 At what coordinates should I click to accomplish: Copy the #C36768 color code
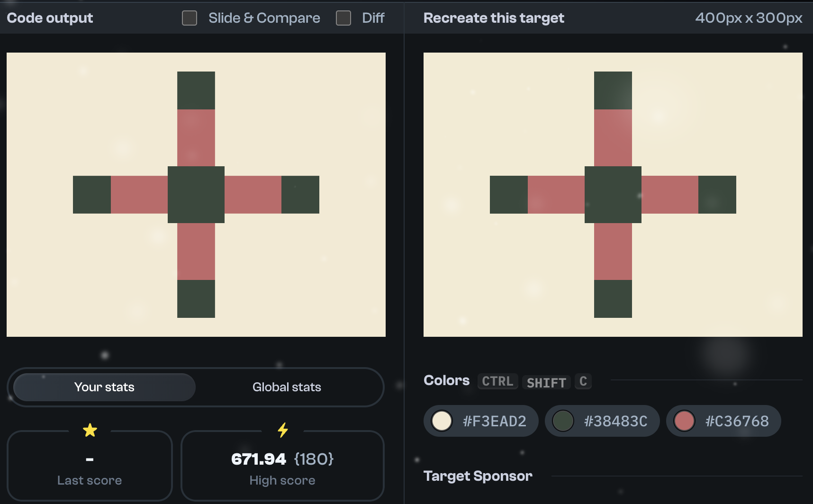(x=738, y=421)
